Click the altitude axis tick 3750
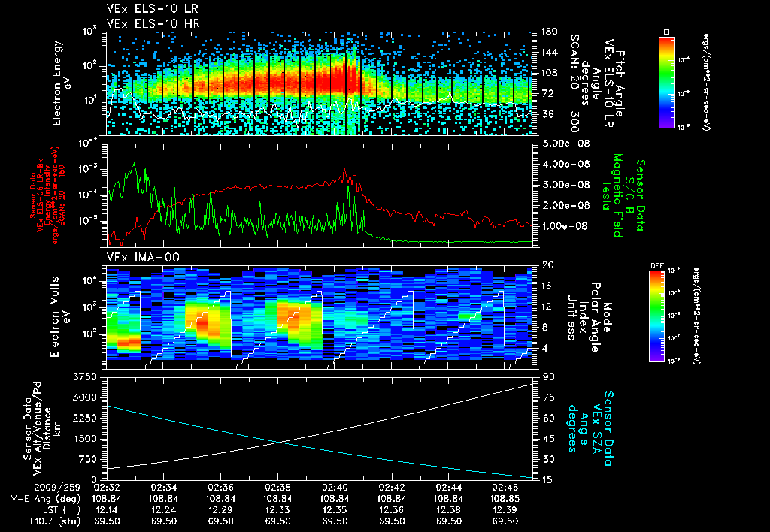The height and width of the screenshot is (532, 770). tap(84, 377)
